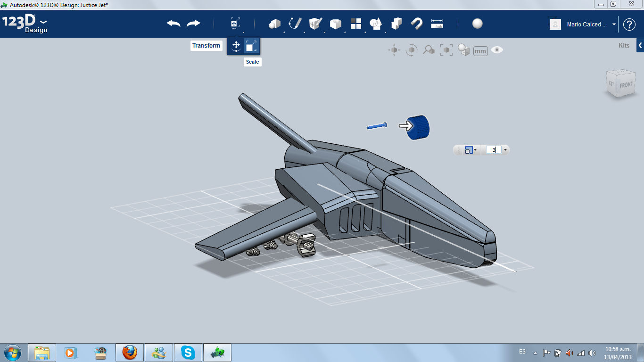Expand the Kits panel with the arrow
The width and height of the screenshot is (644, 362).
640,46
